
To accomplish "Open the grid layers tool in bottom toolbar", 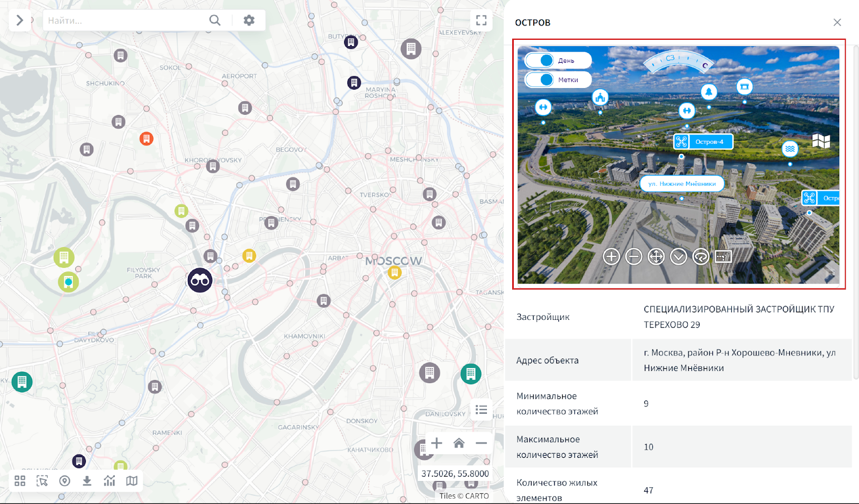I will tap(20, 481).
